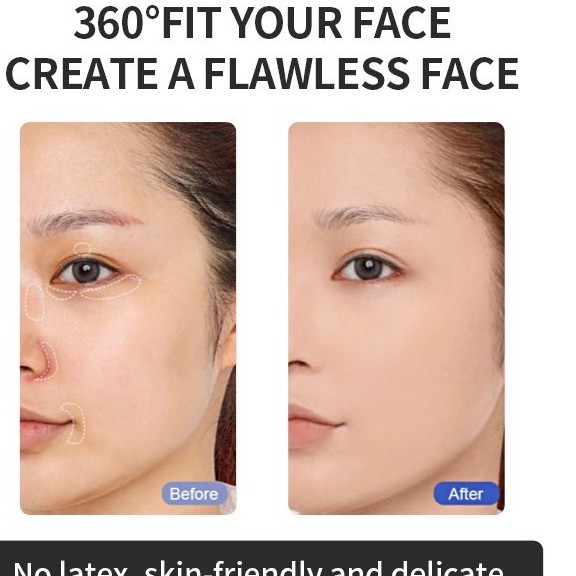The width and height of the screenshot is (576, 576).
Task: Click the eye in the After photo
Action: tap(368, 269)
